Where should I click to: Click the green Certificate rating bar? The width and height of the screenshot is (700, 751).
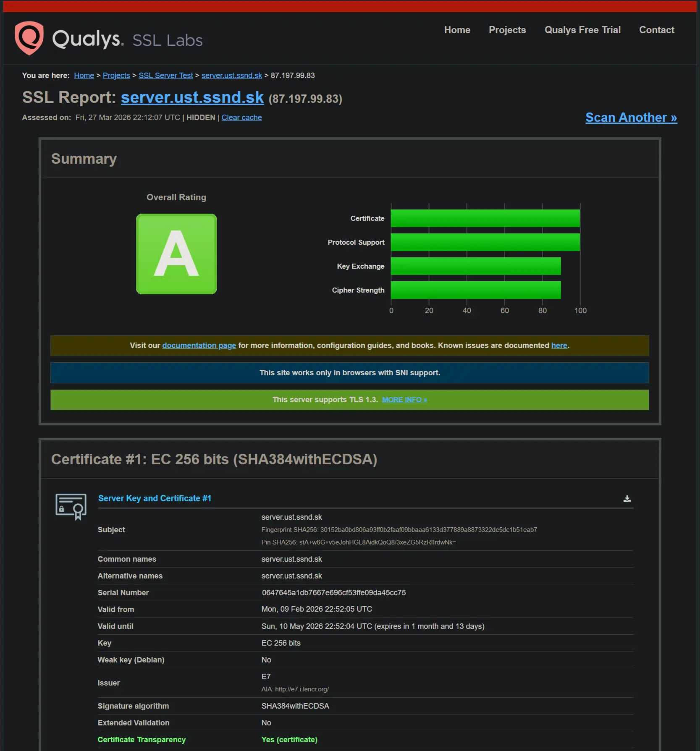pyautogui.click(x=485, y=218)
